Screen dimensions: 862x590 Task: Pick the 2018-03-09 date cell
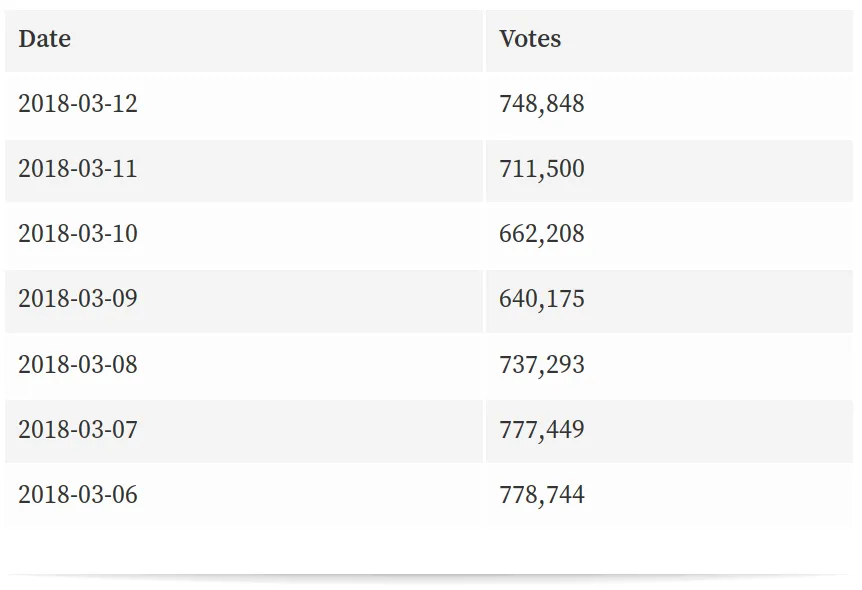tap(78, 299)
